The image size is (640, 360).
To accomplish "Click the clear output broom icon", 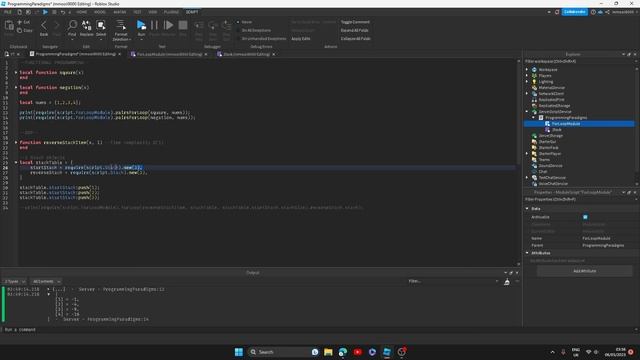I will click(x=507, y=282).
